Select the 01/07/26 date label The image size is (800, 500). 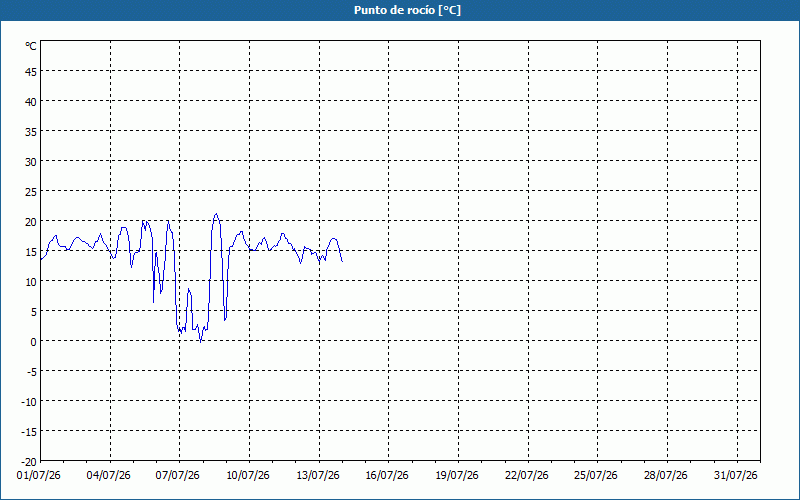pyautogui.click(x=39, y=476)
